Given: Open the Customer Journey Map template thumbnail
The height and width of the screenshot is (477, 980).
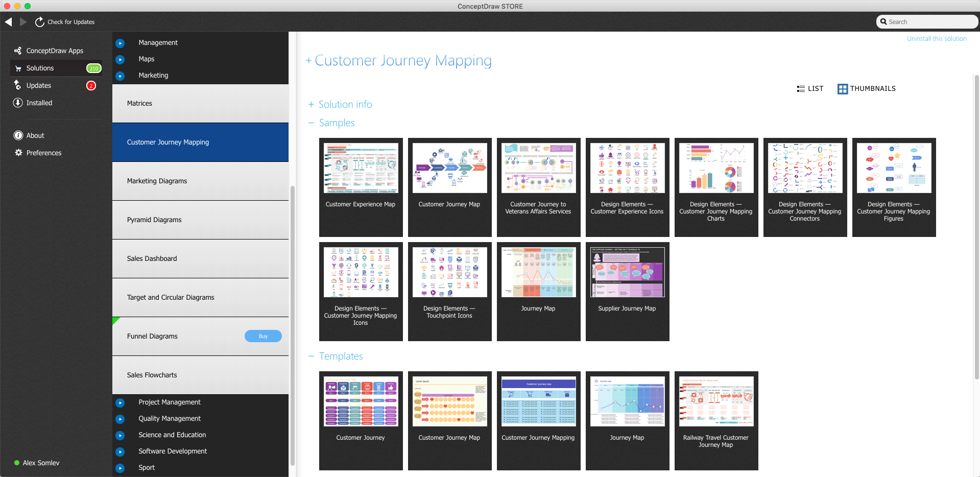Looking at the screenshot, I should pyautogui.click(x=450, y=420).
